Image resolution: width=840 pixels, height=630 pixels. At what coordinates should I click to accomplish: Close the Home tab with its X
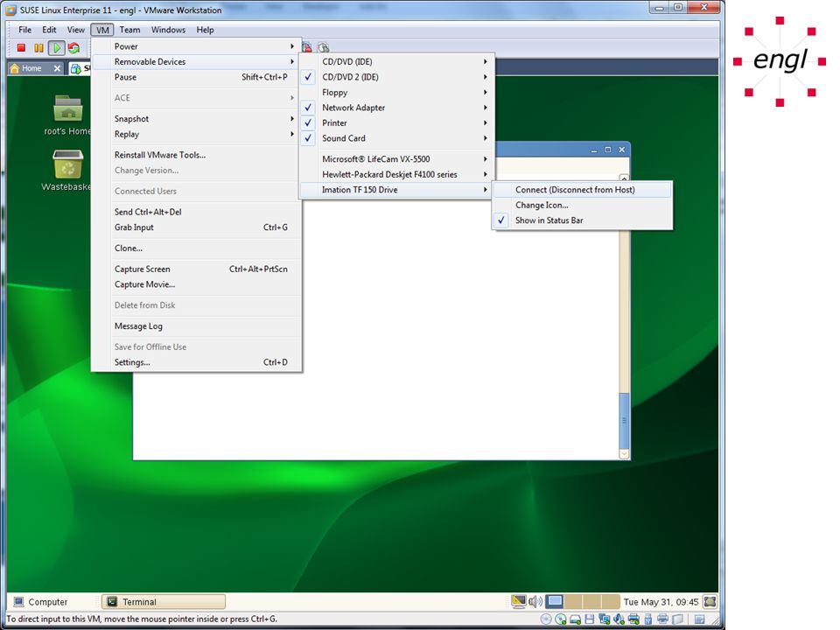coord(57,68)
